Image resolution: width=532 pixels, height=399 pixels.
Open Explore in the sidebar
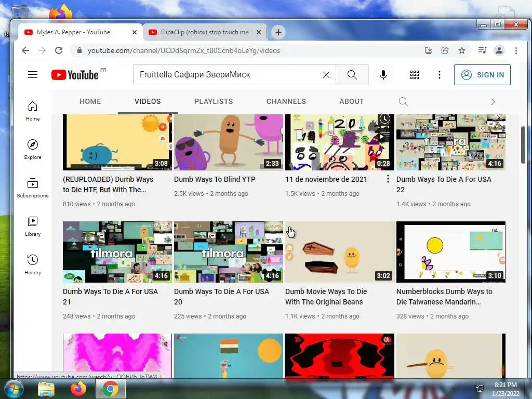point(33,150)
